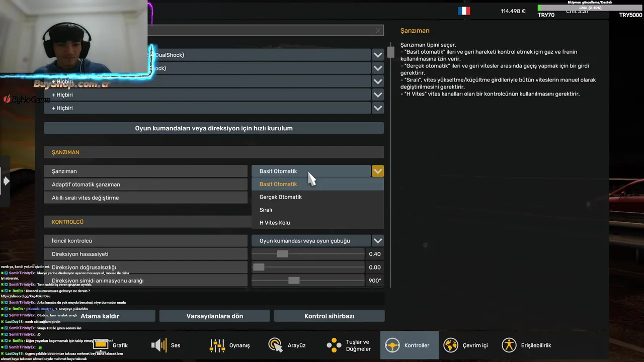This screenshot has height=362, width=644.
Task: Click the İkincil kontrolcü label
Action: click(72, 241)
